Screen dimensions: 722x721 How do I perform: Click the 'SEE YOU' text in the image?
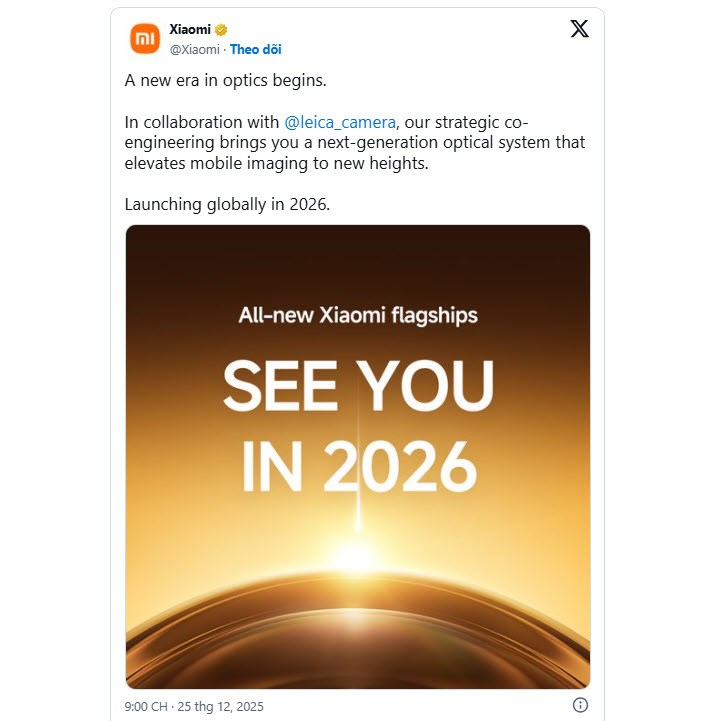(x=358, y=386)
